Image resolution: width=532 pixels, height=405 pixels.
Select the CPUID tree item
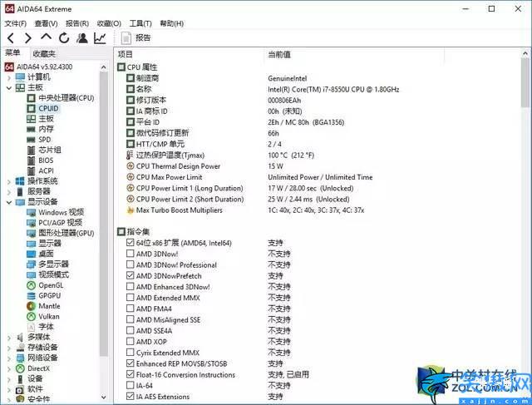click(48, 108)
